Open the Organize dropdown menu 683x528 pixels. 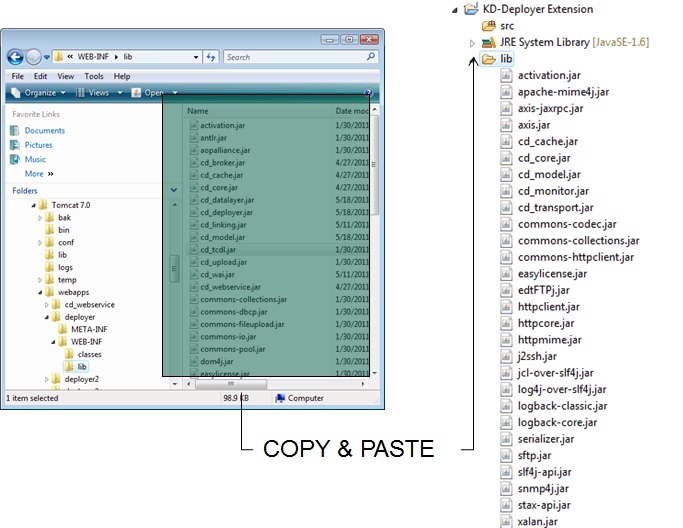click(40, 93)
